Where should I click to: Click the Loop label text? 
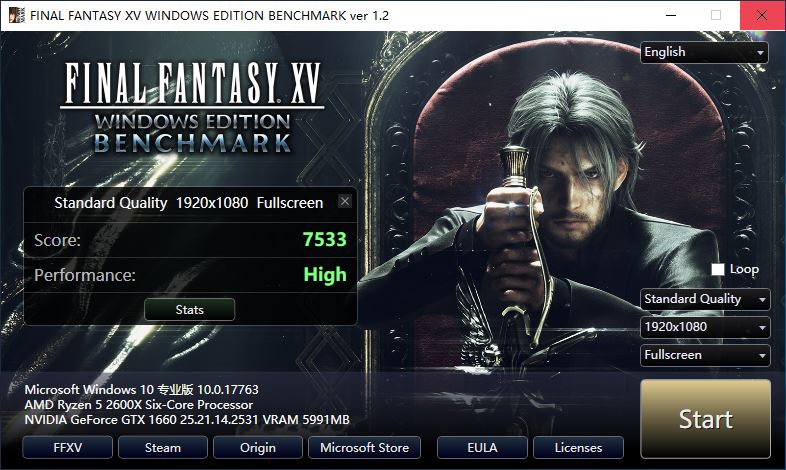pyautogui.click(x=744, y=270)
